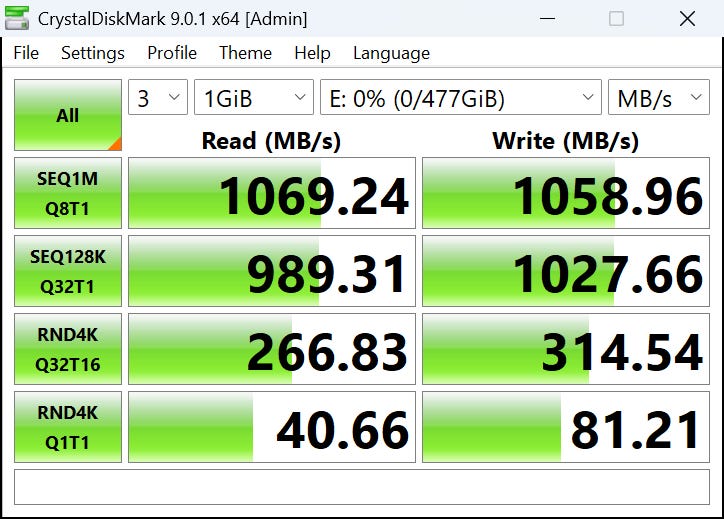Click the disabled maximize window button
Screen dimensions: 724x519
[x=616, y=18]
